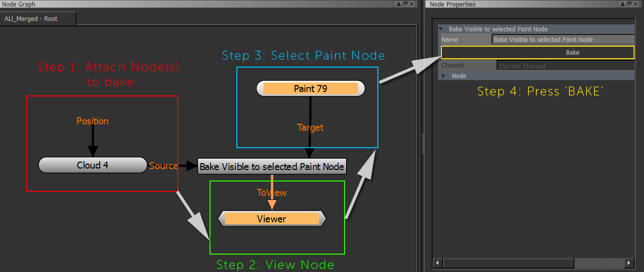Close the Node Graph panel

412,4
